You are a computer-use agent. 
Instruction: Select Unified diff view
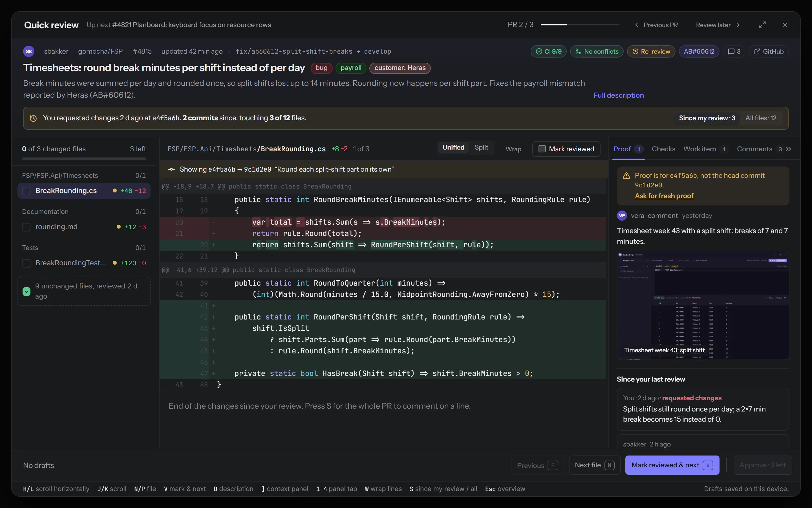click(x=453, y=148)
